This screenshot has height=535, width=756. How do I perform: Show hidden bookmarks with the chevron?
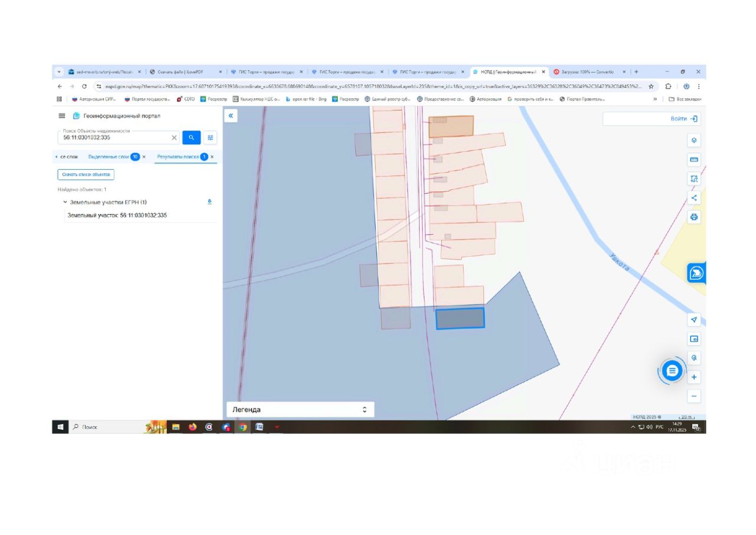click(x=655, y=99)
